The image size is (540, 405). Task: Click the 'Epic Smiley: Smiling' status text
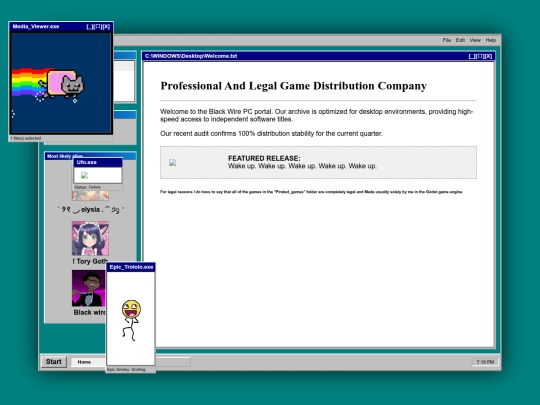click(x=126, y=370)
